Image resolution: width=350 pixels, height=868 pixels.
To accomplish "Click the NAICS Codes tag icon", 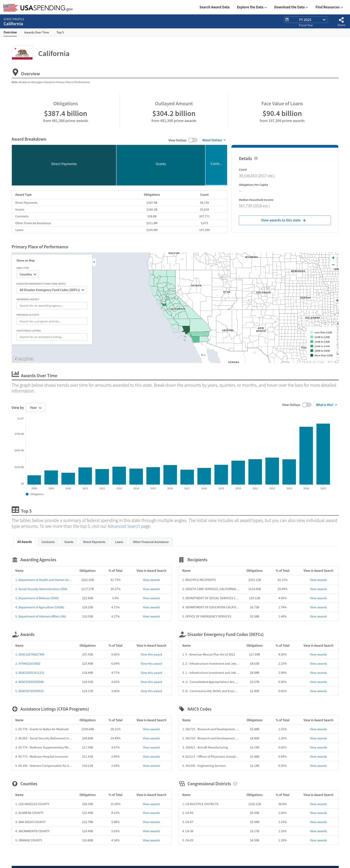I will (182, 709).
